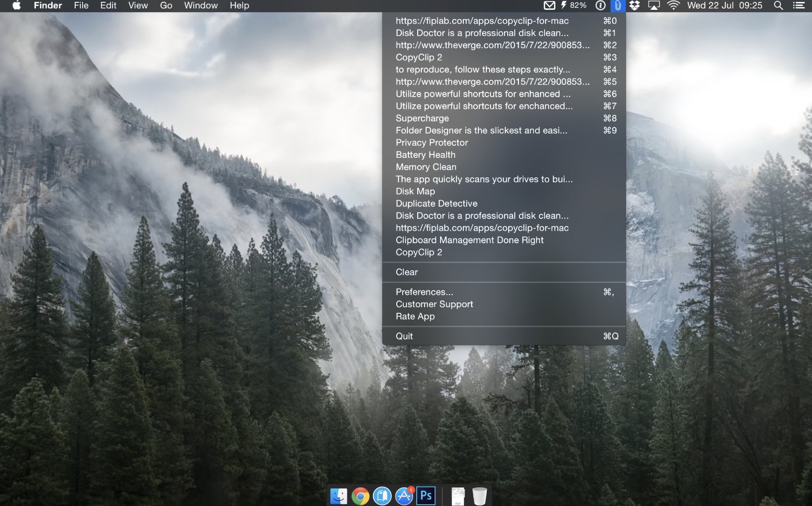The image size is (812, 506).
Task: Open the Trash in the Dock
Action: coord(479,496)
